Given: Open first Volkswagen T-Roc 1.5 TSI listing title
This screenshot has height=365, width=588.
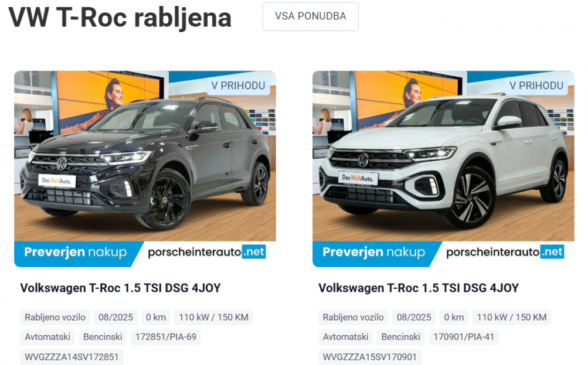Looking at the screenshot, I should tap(120, 288).
